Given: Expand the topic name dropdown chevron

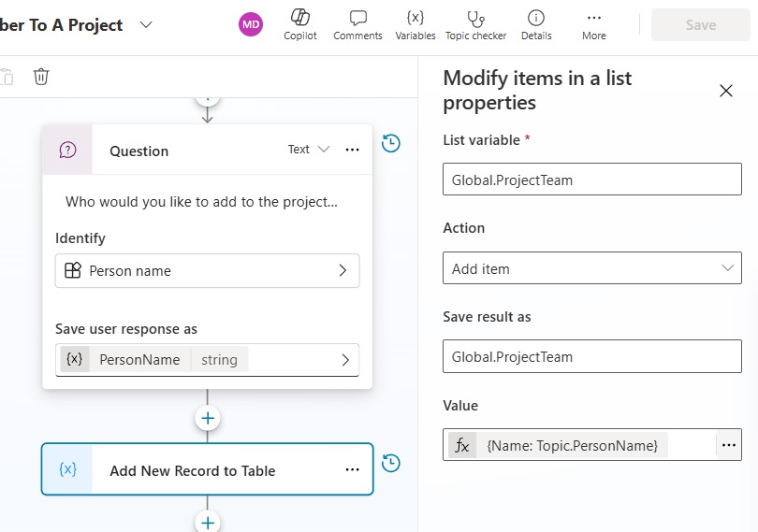Looking at the screenshot, I should click(146, 24).
